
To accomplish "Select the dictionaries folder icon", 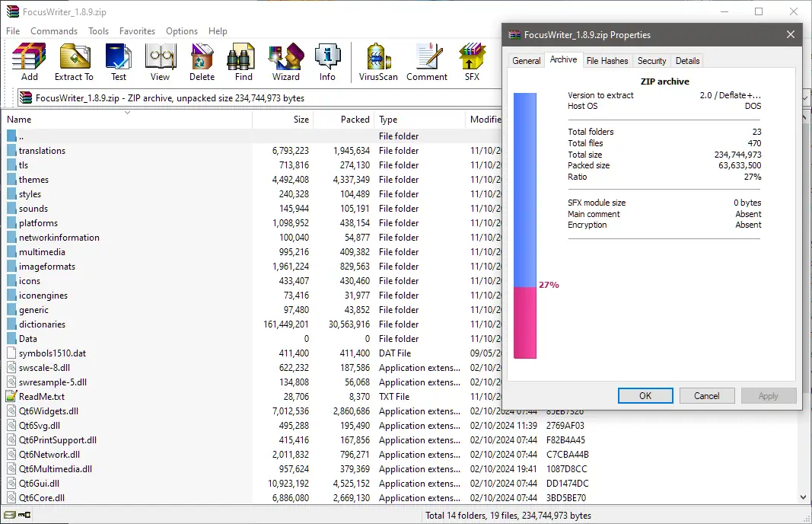I will pos(11,324).
